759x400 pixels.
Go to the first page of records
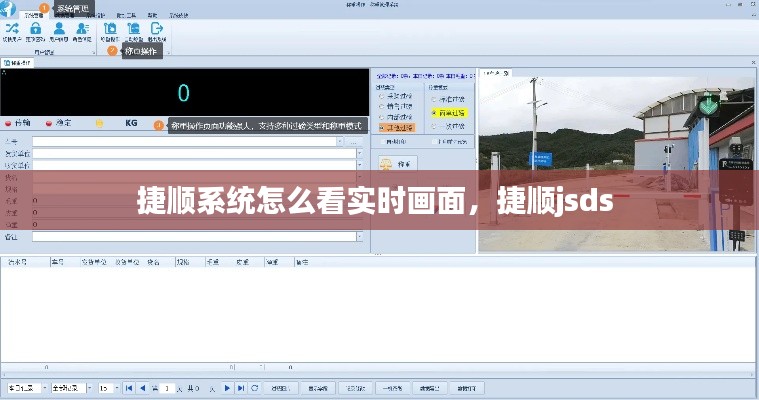[x=128, y=387]
